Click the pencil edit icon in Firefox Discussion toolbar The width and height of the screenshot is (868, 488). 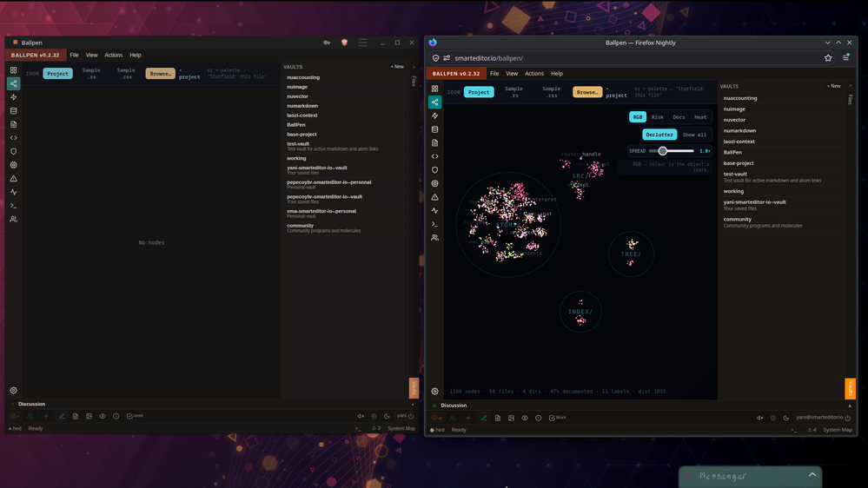[x=484, y=418]
